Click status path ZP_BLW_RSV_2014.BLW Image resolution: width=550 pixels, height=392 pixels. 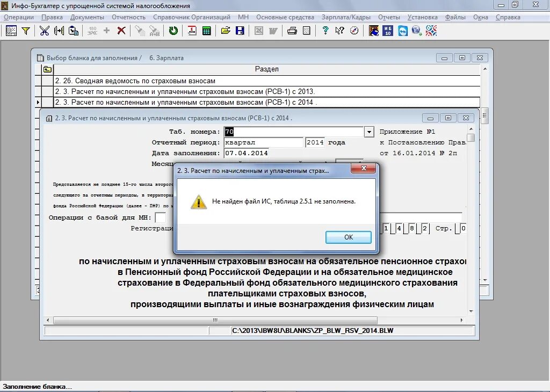click(x=313, y=331)
